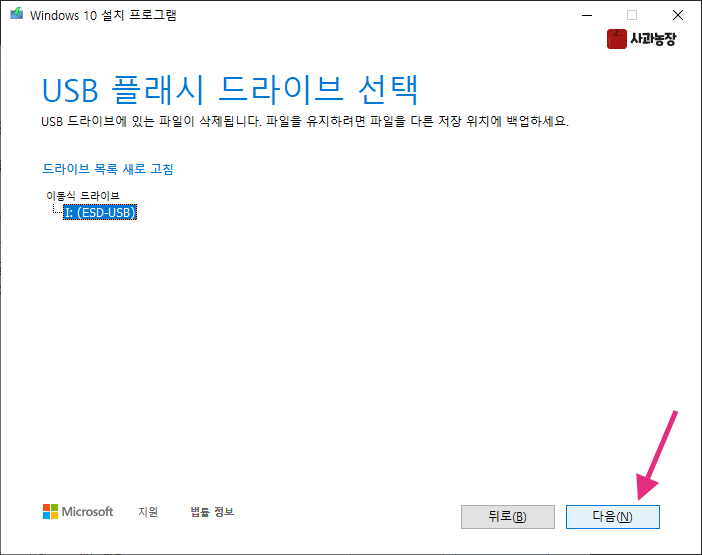Viewport: 702px width, 555px height.
Task: Select the I: (ESD-USB) drive entry
Action: coord(100,212)
